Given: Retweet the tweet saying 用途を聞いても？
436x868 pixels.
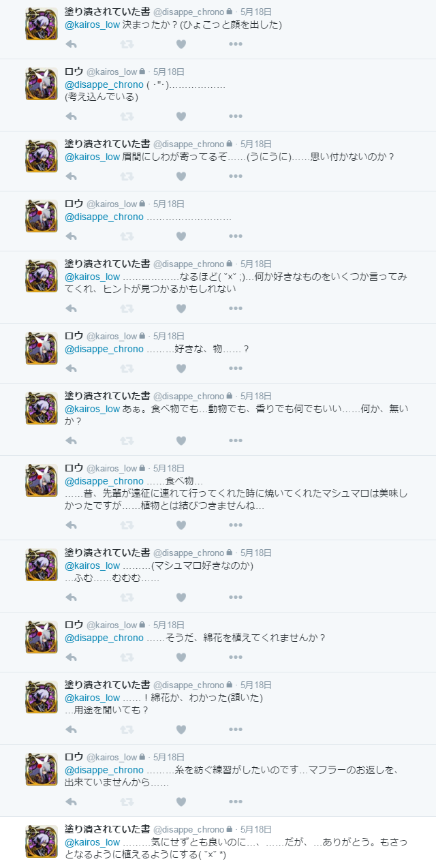Looking at the screenshot, I should pyautogui.click(x=126, y=730).
